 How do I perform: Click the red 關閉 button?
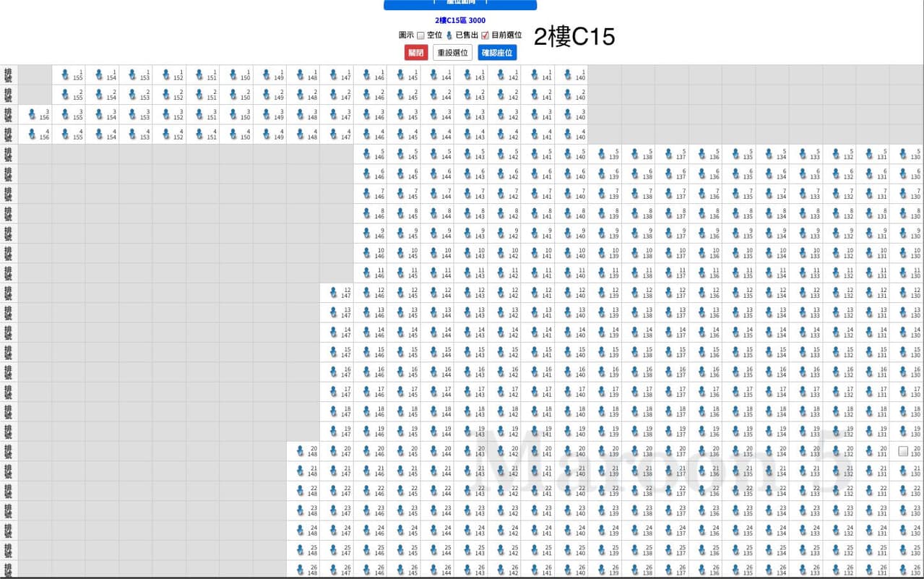pos(416,53)
